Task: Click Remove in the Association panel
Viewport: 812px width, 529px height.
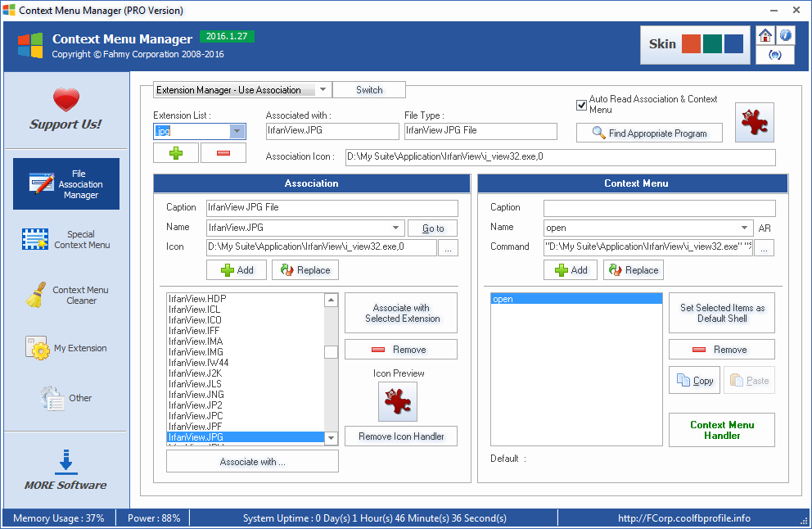Action: (x=401, y=349)
